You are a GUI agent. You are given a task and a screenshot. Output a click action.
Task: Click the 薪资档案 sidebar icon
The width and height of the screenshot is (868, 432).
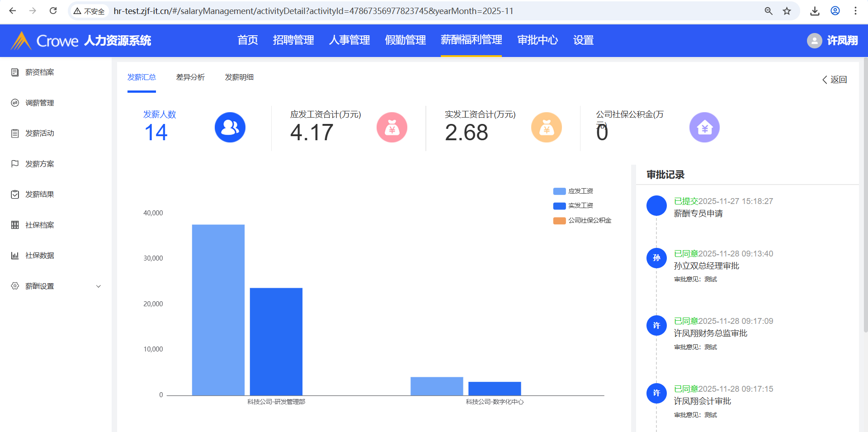pos(15,72)
